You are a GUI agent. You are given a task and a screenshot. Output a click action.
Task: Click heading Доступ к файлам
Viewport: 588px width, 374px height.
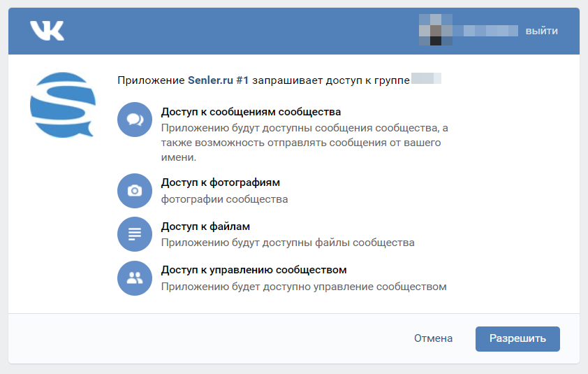205,226
